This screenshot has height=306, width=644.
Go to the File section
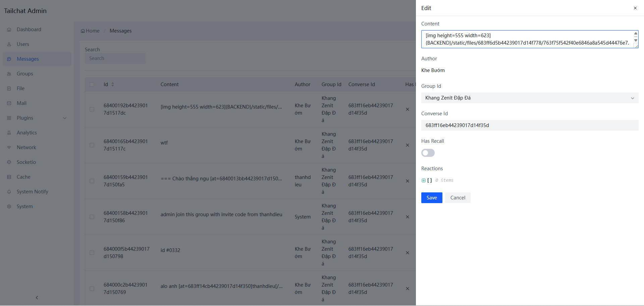[21, 88]
